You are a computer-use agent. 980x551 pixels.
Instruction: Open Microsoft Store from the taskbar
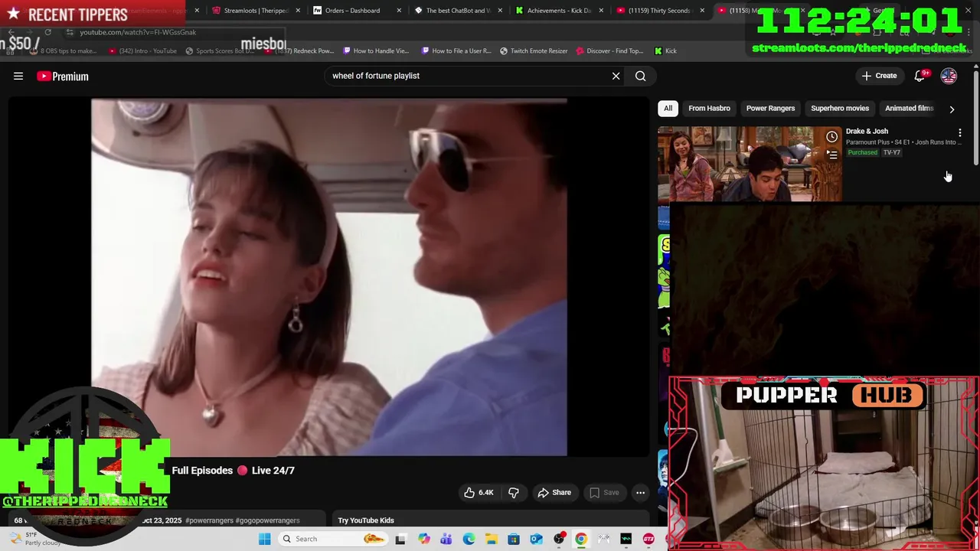[514, 539]
